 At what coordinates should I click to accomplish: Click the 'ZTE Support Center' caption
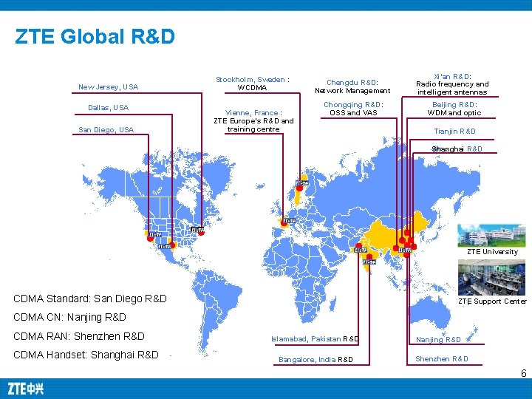[492, 301]
